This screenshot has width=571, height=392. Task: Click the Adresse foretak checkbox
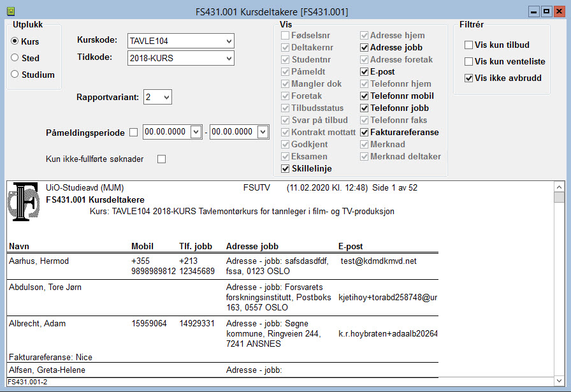coord(364,59)
